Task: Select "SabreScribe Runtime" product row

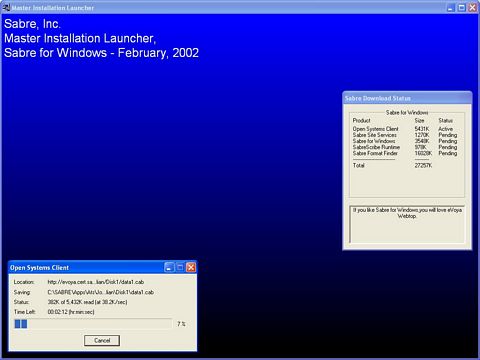Action: pos(405,147)
